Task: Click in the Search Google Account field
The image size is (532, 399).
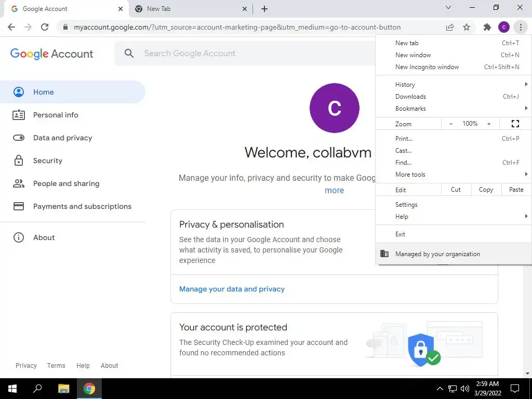Action: click(245, 54)
